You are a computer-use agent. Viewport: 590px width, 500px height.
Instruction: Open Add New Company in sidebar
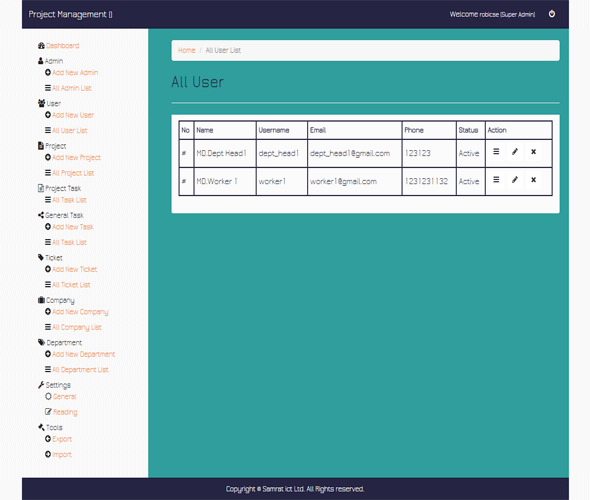[x=80, y=312]
